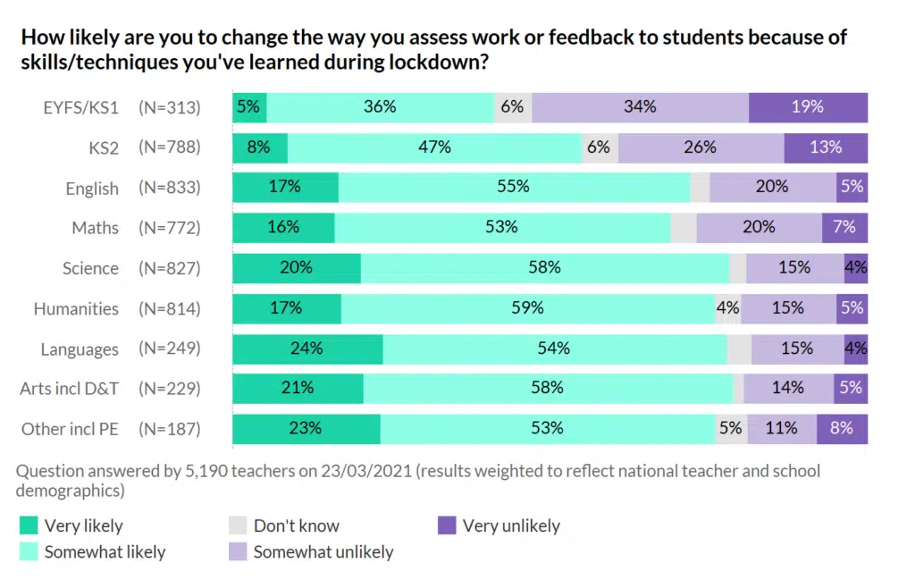
Task: Click the chart title about assessing work
Action: pyautogui.click(x=433, y=51)
